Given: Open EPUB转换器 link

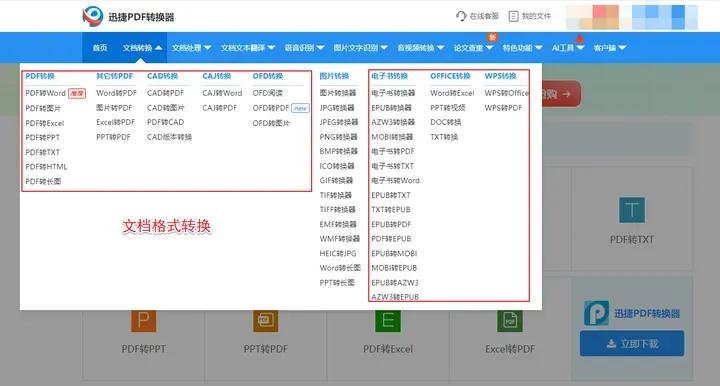Looking at the screenshot, I should pyautogui.click(x=391, y=108).
